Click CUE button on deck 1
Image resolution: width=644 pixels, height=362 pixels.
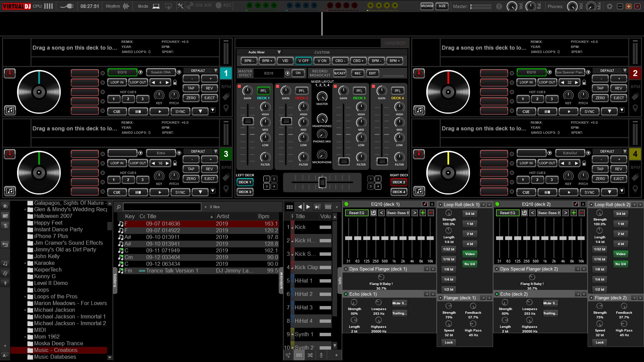point(117,112)
